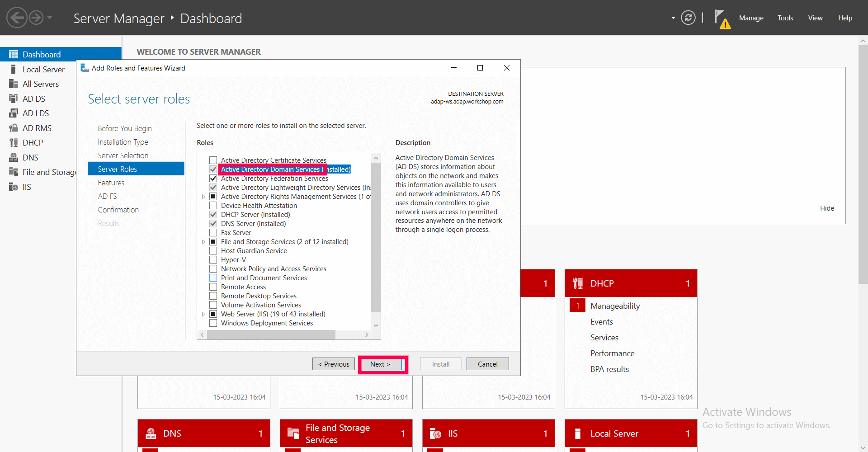Check the Device Health Attestation role
Image resolution: width=868 pixels, height=452 pixels.
pos(212,205)
